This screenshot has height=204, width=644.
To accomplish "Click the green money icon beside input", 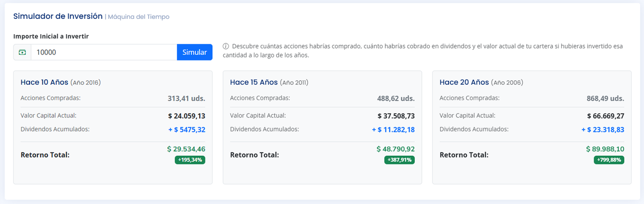I will [23, 52].
